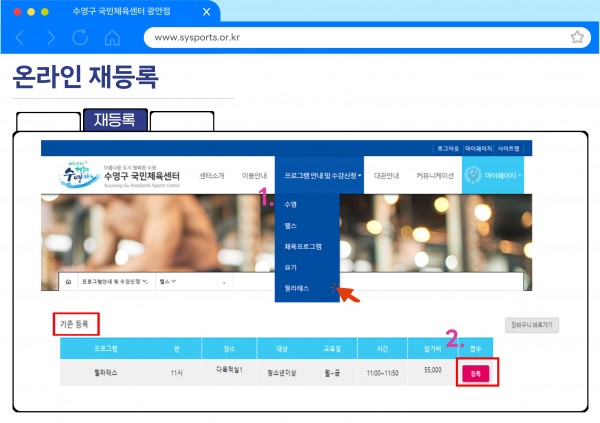This screenshot has height=423, width=600.
Task: Click the 장바구니 바로가기 button
Action: pyautogui.click(x=531, y=325)
